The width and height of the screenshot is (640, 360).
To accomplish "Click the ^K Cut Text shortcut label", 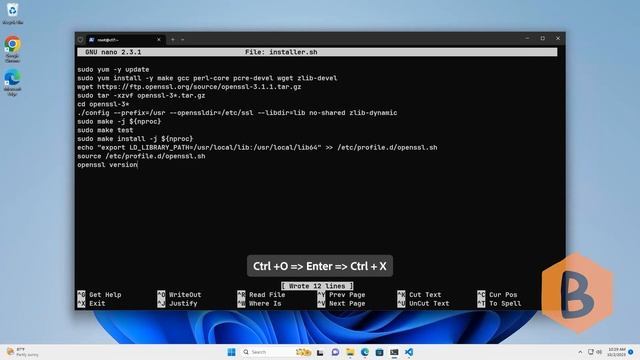I will (419, 295).
